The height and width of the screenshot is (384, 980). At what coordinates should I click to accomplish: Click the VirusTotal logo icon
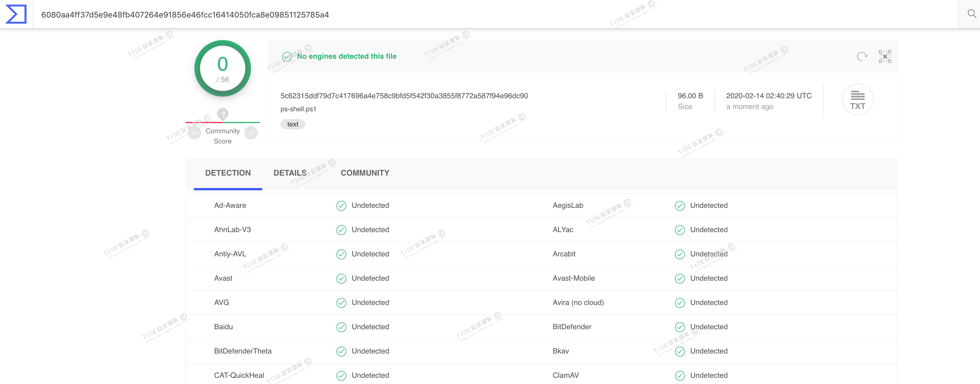[16, 14]
